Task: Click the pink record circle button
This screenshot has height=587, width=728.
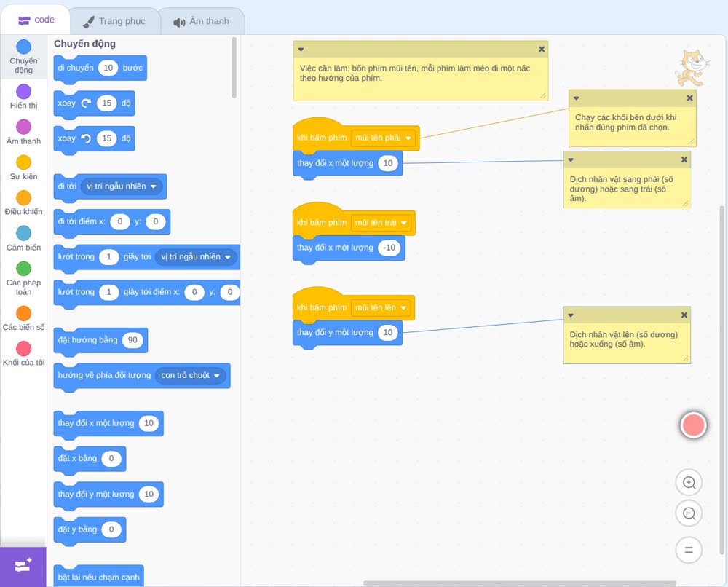Action: (x=693, y=425)
